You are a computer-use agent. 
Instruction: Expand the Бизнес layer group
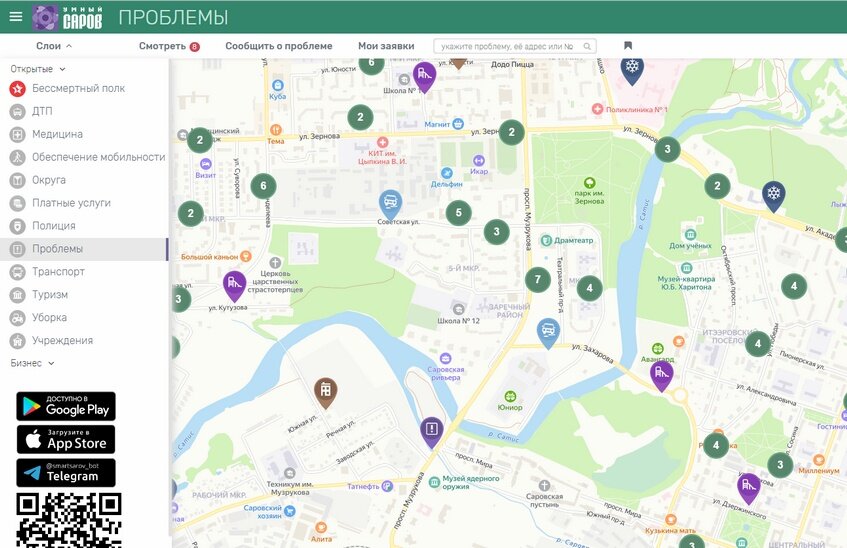pyautogui.click(x=32, y=363)
